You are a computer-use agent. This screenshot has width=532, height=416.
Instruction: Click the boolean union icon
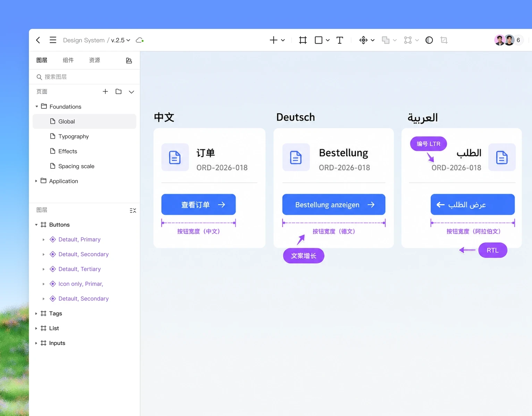(386, 40)
